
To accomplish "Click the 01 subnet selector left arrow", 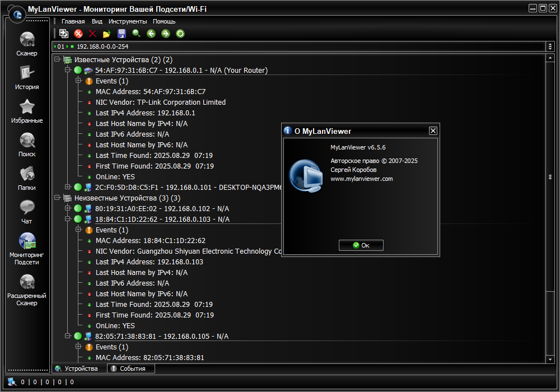I will [55, 46].
